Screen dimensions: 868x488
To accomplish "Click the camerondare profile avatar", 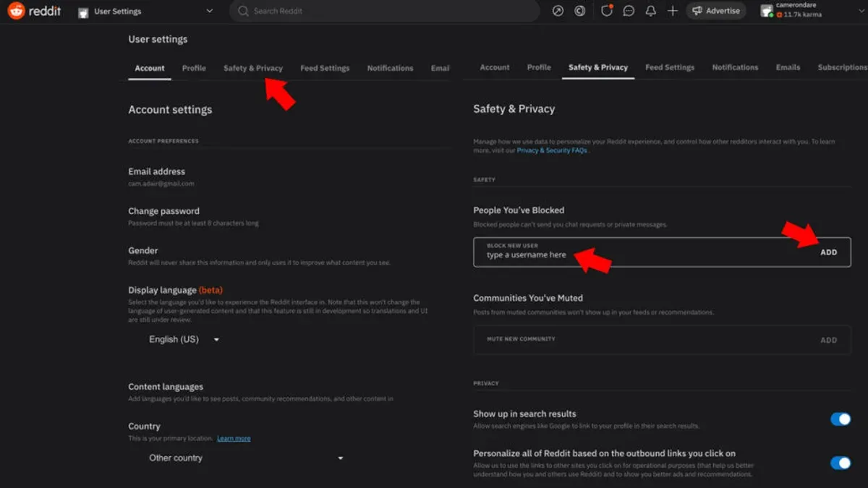I will 767,11.
